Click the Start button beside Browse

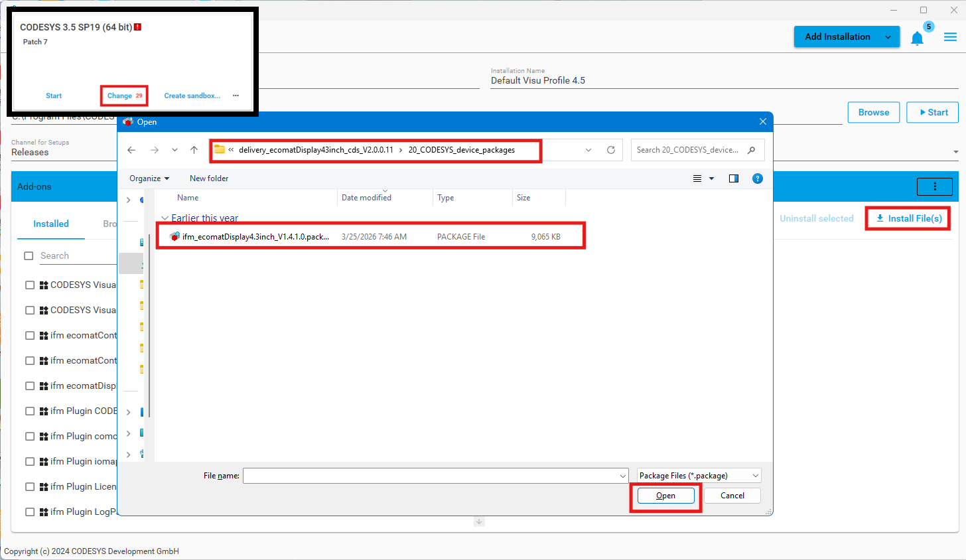[933, 112]
